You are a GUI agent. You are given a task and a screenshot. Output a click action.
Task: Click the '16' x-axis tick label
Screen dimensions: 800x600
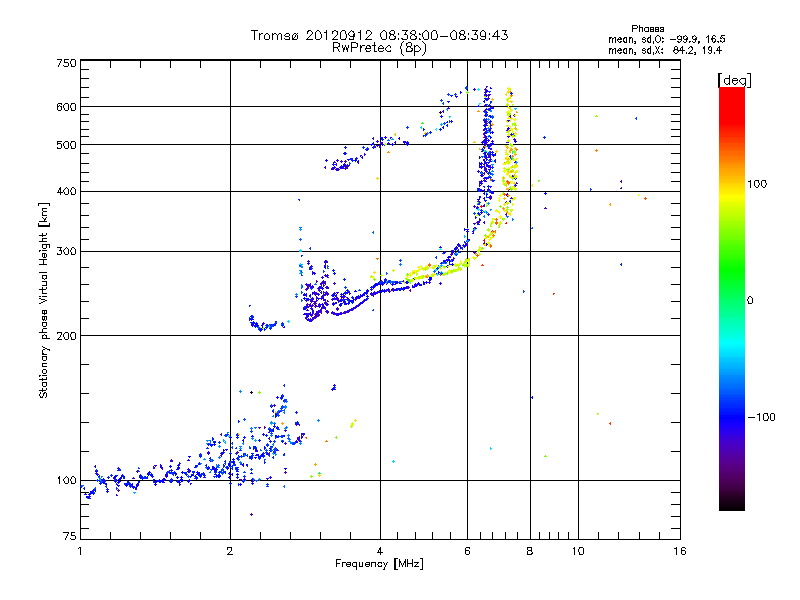pos(680,551)
